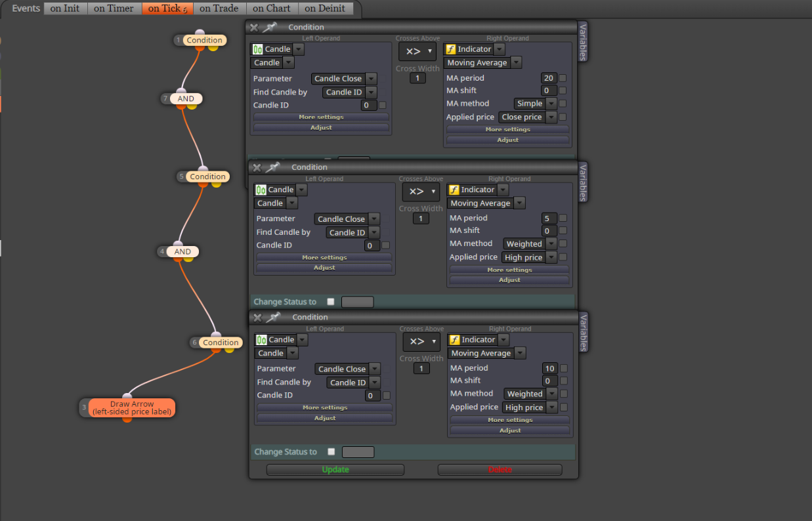The image size is (812, 521).
Task: Click Candle icon in MA period 20 panel
Action: coord(258,49)
